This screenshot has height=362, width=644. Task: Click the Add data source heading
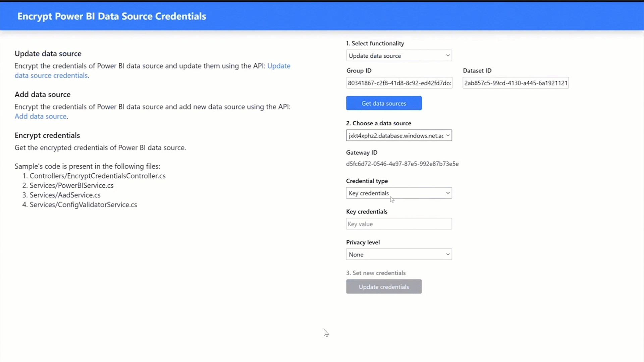pos(43,95)
